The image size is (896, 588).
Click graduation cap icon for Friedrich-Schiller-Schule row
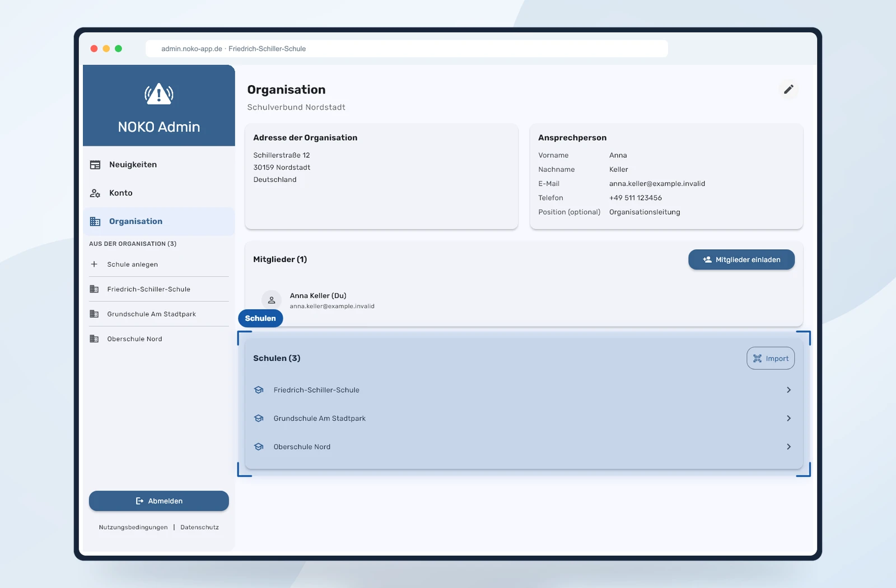[259, 390]
